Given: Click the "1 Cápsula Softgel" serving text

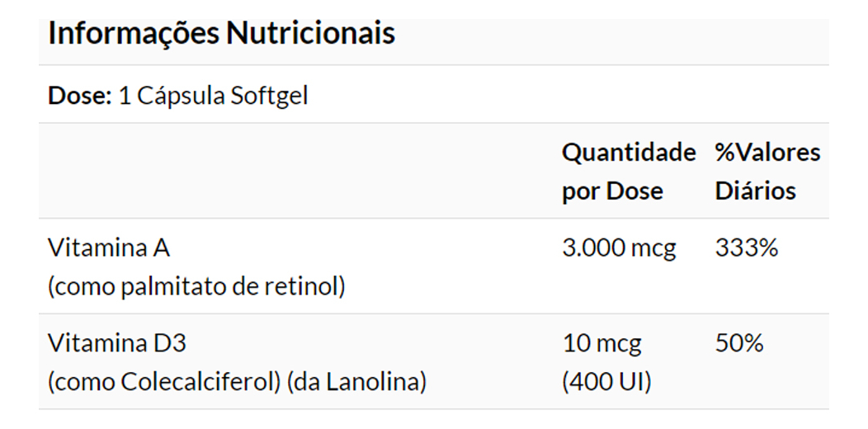Looking at the screenshot, I should tap(213, 96).
